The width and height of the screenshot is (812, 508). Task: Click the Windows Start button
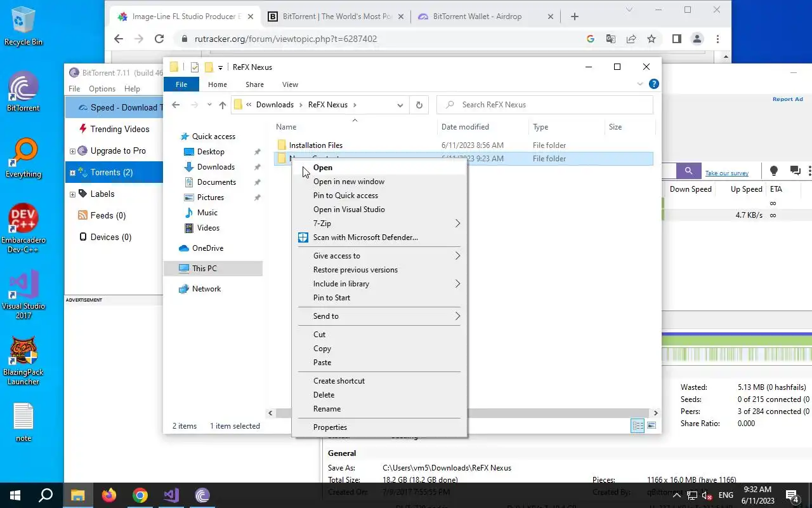[15, 495]
